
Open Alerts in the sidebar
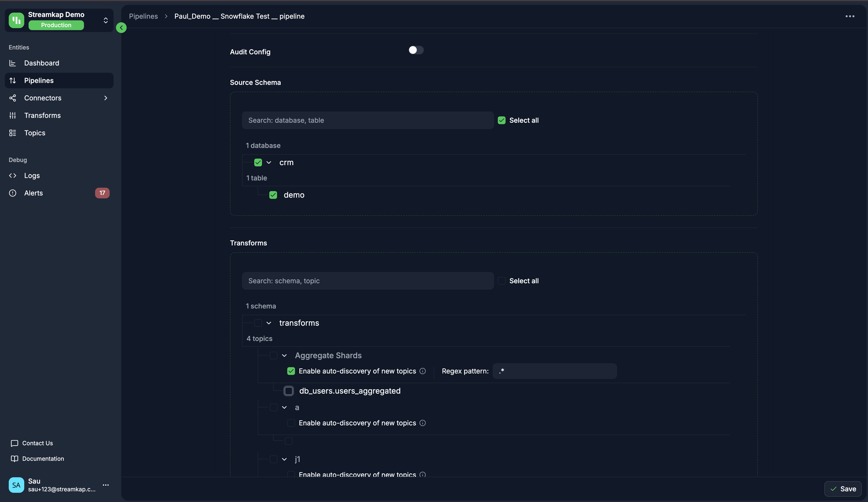(x=33, y=193)
